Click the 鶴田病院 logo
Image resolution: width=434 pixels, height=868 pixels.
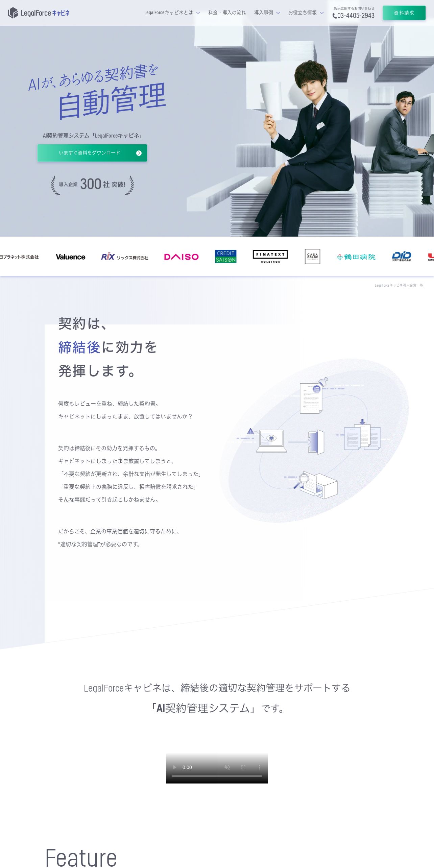(x=356, y=257)
